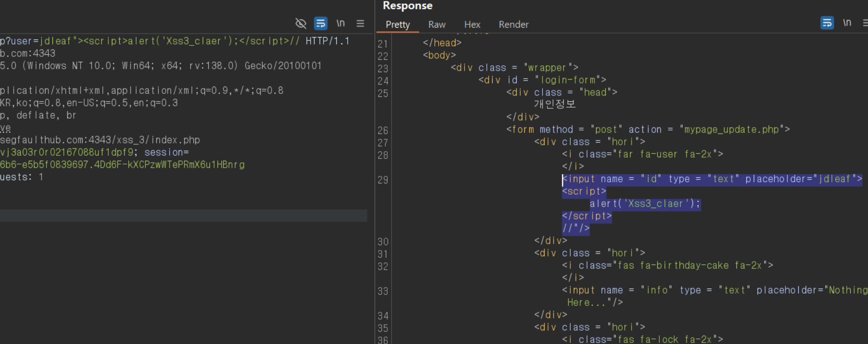Click the 'uests: 1' header line
Image resolution: width=868 pixels, height=344 pixels.
pyautogui.click(x=22, y=177)
